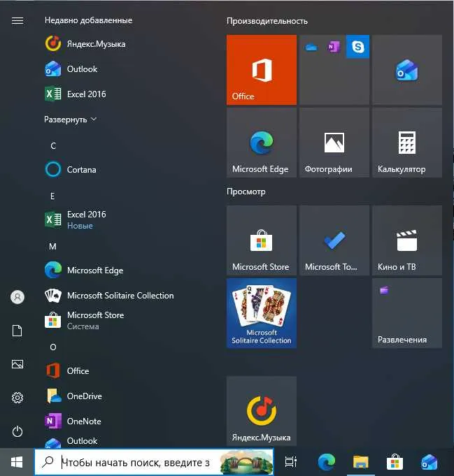
Task: Click the letter C group header
Action: [x=53, y=145]
